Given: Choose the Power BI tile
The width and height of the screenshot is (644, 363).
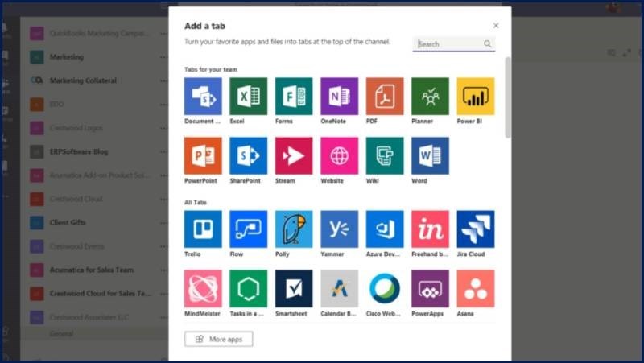Looking at the screenshot, I should (476, 96).
